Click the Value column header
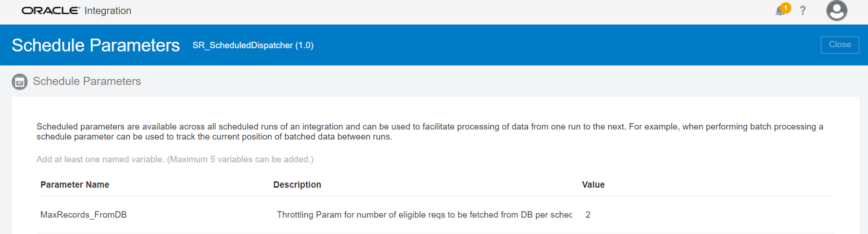 tap(593, 185)
